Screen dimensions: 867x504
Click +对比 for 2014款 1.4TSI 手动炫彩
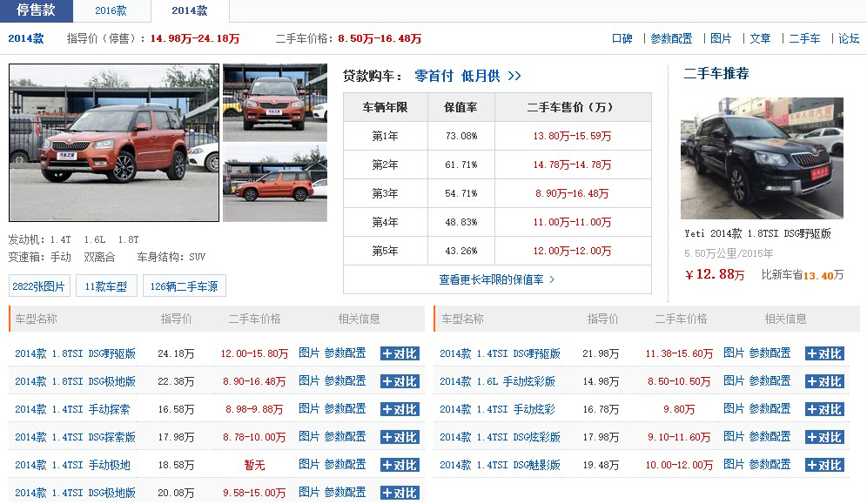(823, 409)
